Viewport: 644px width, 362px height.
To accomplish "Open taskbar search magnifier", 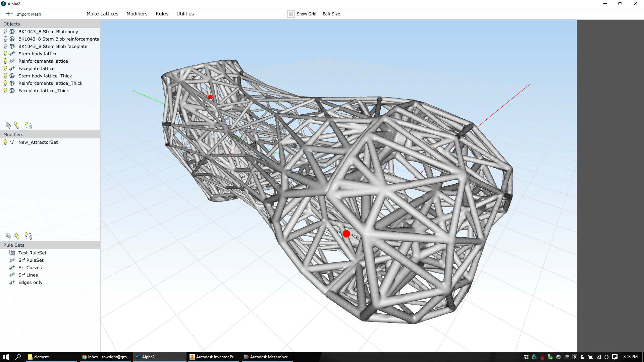I will pyautogui.click(x=18, y=357).
